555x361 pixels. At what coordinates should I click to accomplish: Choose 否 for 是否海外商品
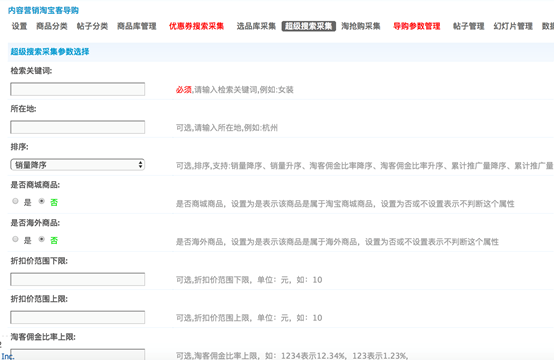click(x=42, y=239)
